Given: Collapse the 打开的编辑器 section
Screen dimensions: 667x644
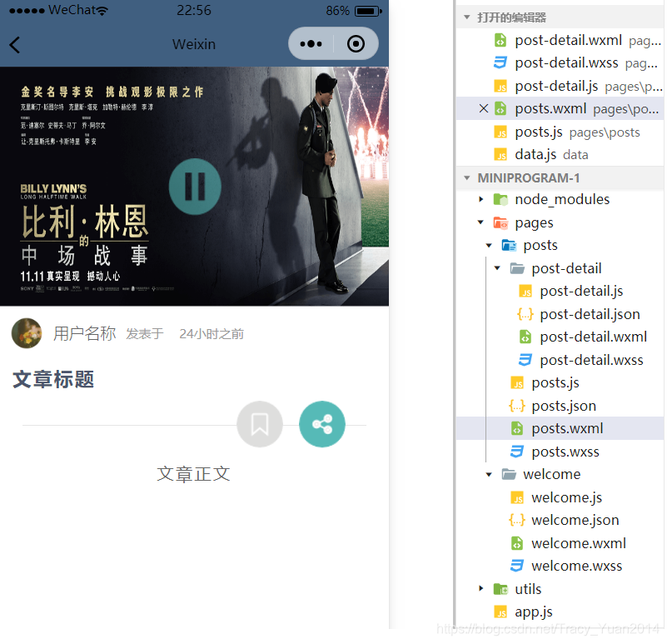Looking at the screenshot, I should pos(467,17).
